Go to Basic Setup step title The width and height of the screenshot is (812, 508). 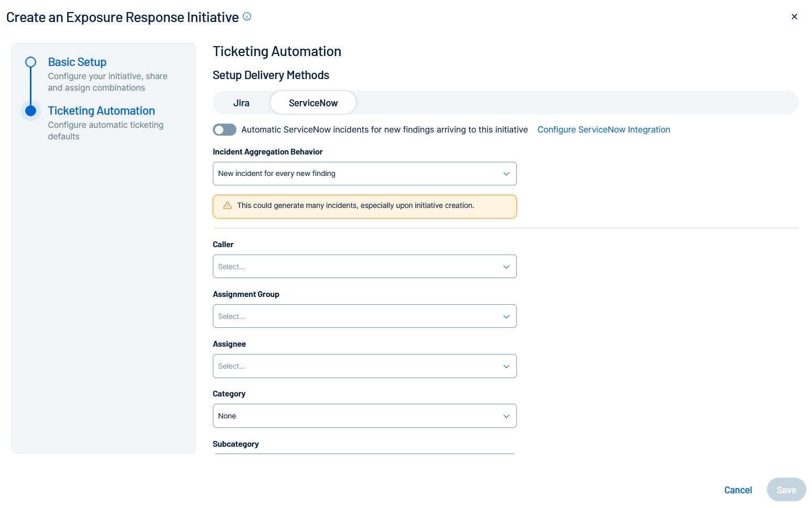(77, 62)
